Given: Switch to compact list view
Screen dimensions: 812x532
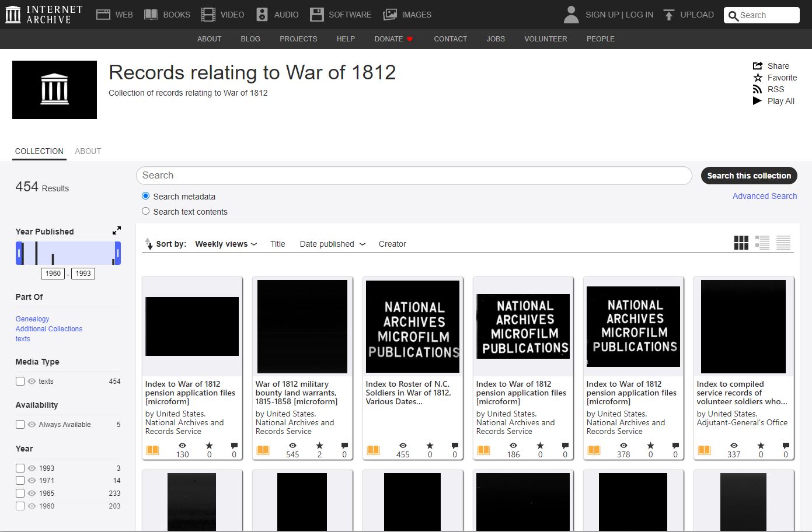Looking at the screenshot, I should (783, 243).
